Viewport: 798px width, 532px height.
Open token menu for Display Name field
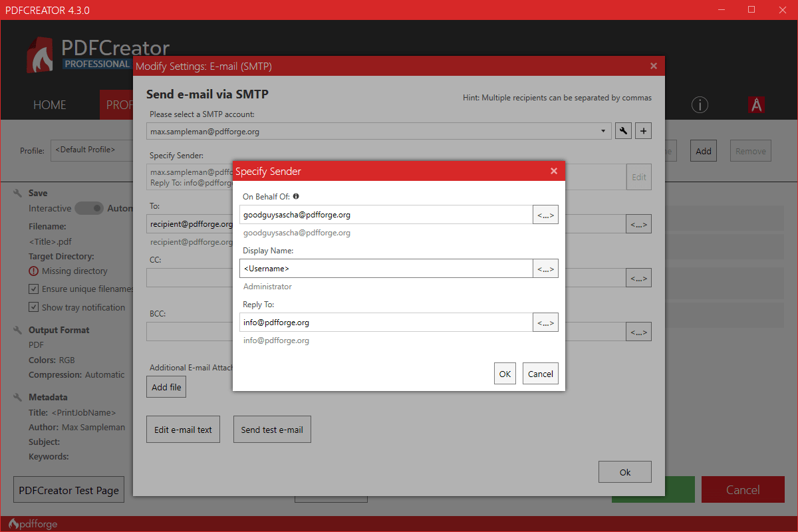click(x=545, y=269)
